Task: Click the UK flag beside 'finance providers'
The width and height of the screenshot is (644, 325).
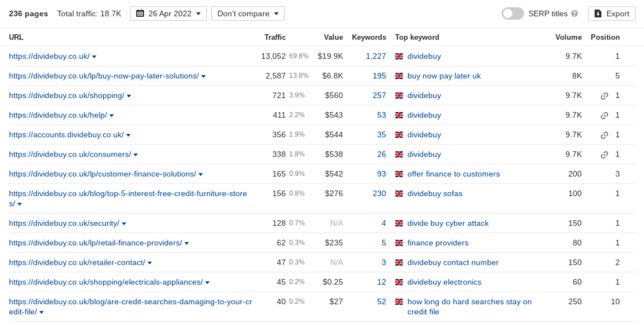Action: (399, 243)
